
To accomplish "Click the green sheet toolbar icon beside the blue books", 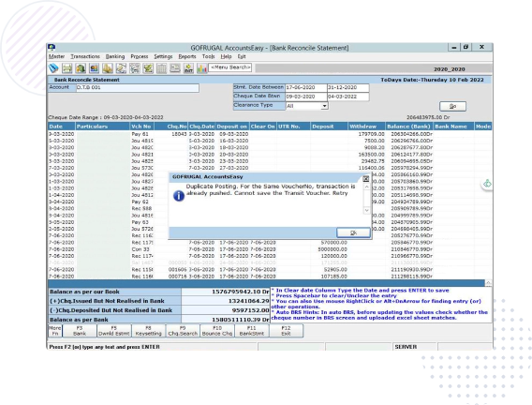I will pos(67,68).
